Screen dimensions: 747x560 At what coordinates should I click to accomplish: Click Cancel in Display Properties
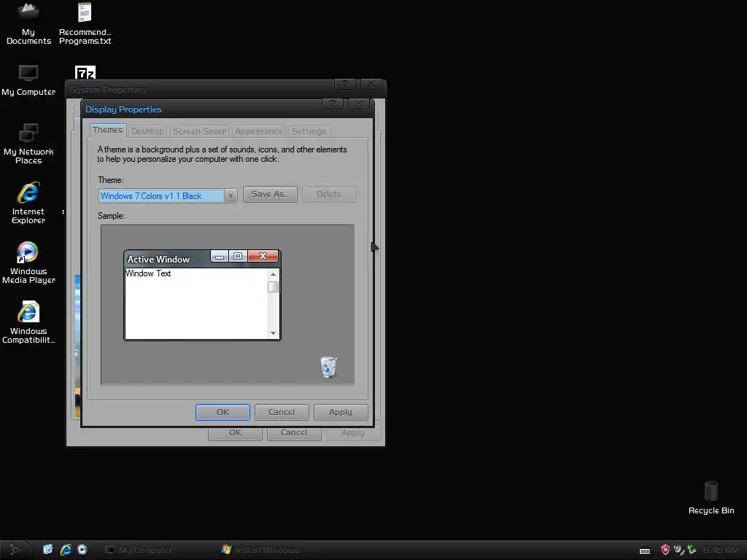coord(282,412)
